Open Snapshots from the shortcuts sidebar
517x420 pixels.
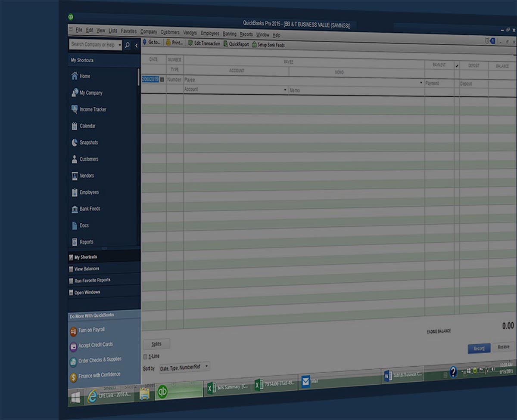[x=75, y=142]
